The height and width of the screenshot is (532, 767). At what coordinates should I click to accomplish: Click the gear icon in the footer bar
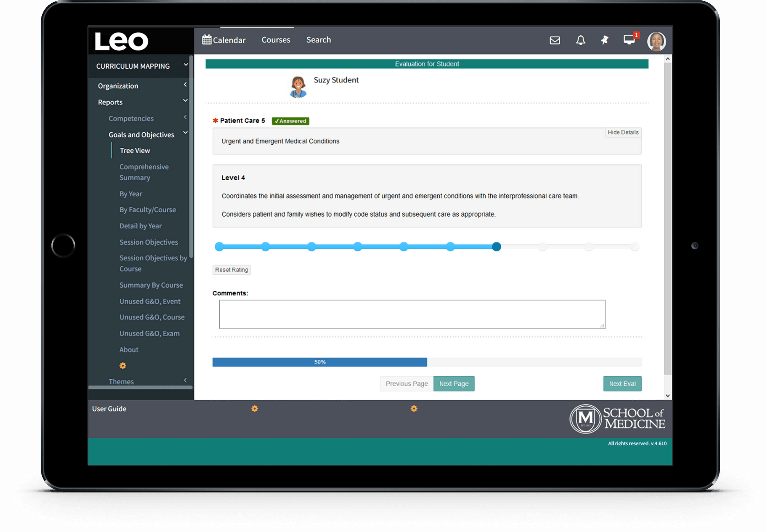[x=255, y=408]
